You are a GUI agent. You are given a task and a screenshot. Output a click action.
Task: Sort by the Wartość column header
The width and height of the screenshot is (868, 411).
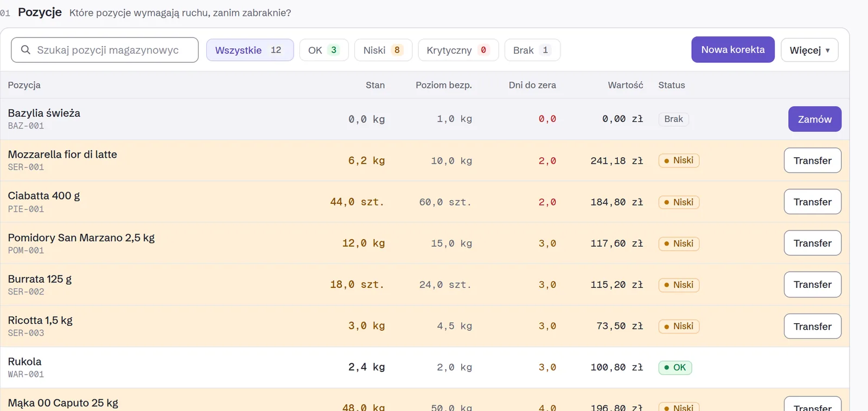(x=626, y=85)
